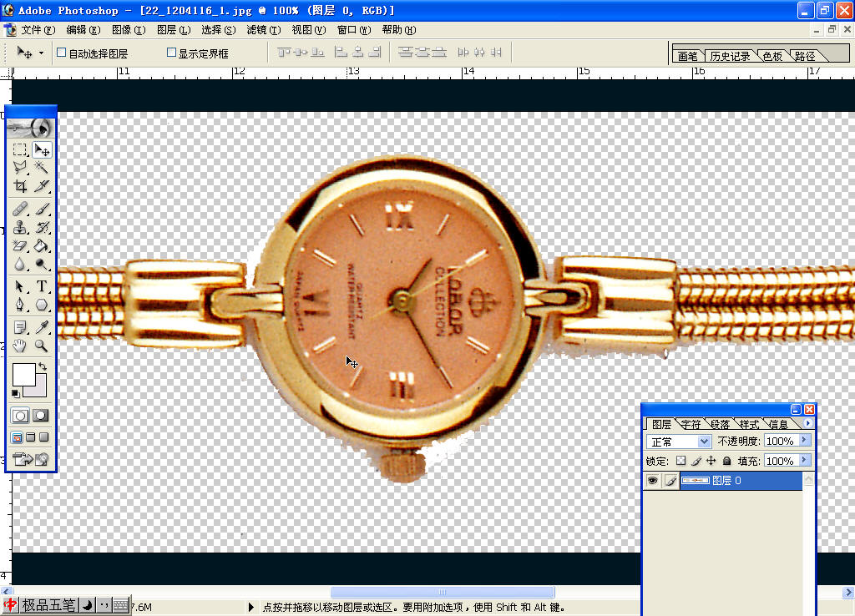Select the Type tool
Screen dimensions: 855x616
[x=42, y=286]
